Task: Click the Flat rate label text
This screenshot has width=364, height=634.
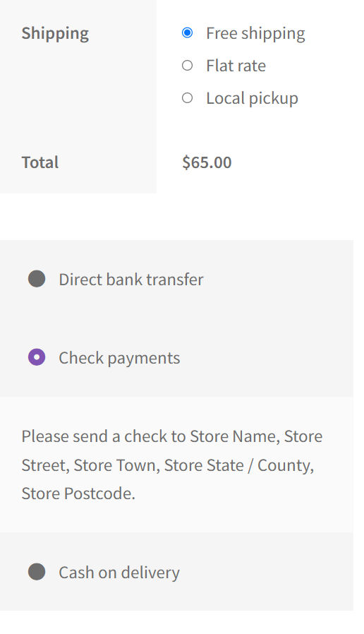Action: point(236,66)
